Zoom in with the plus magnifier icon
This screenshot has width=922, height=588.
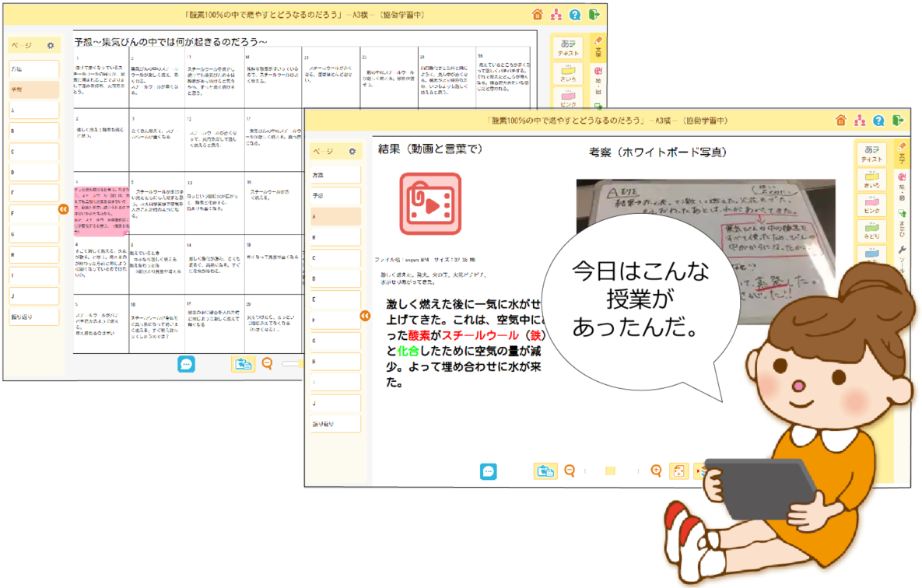pyautogui.click(x=656, y=469)
